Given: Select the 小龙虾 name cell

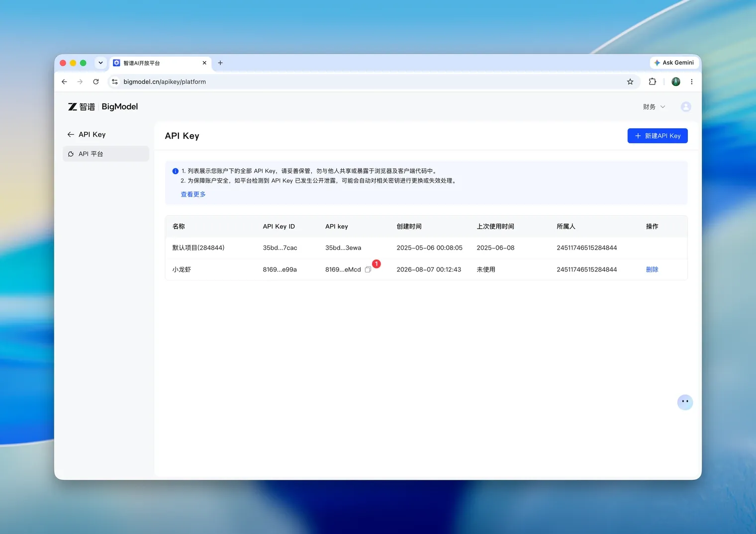Looking at the screenshot, I should point(182,269).
